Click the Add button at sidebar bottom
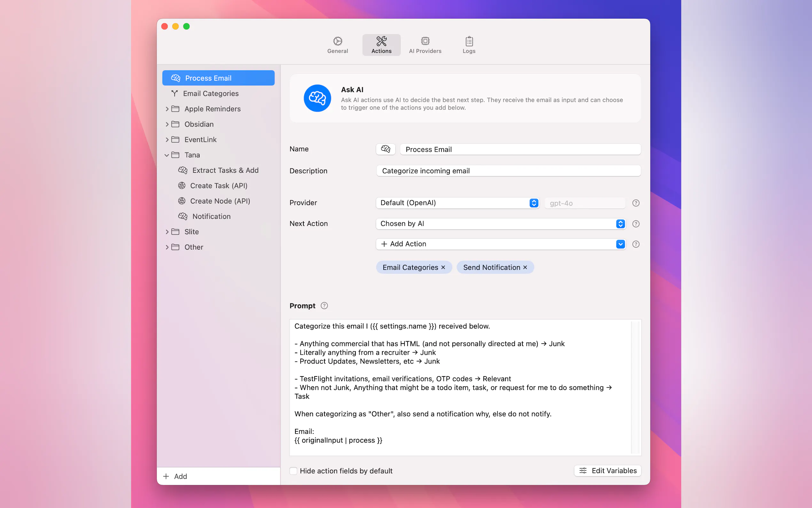Screen dimensions: 812x508 (x=175, y=476)
